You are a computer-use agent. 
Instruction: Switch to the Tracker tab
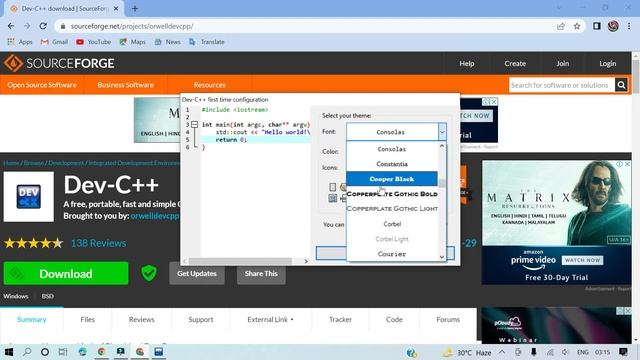[x=340, y=320]
